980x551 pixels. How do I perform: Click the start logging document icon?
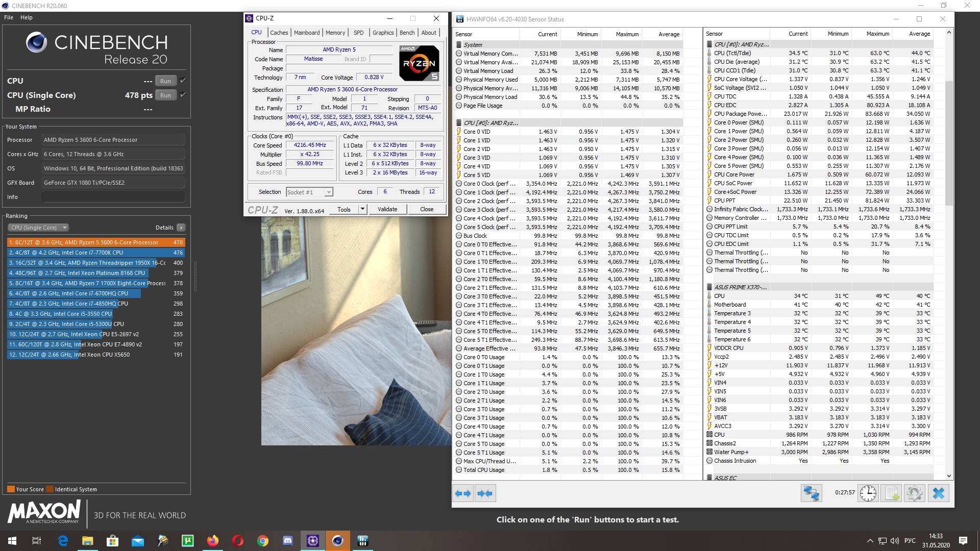(x=891, y=493)
